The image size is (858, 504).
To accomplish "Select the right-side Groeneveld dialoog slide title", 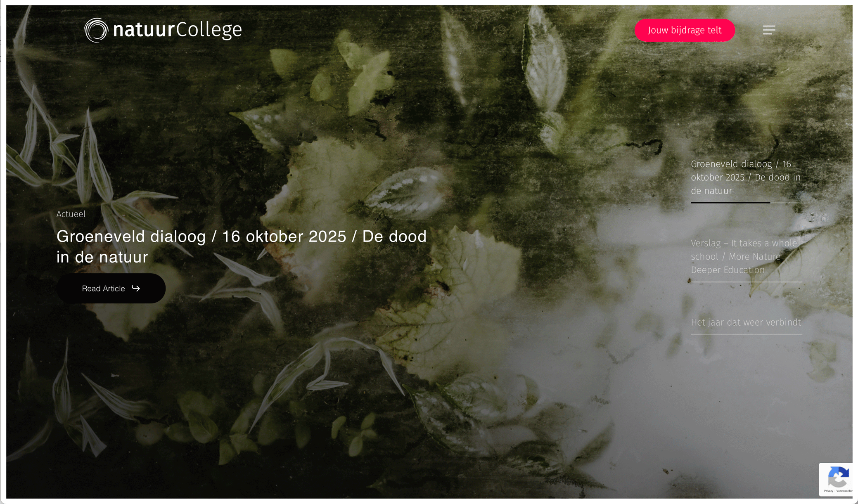I will [x=746, y=177].
